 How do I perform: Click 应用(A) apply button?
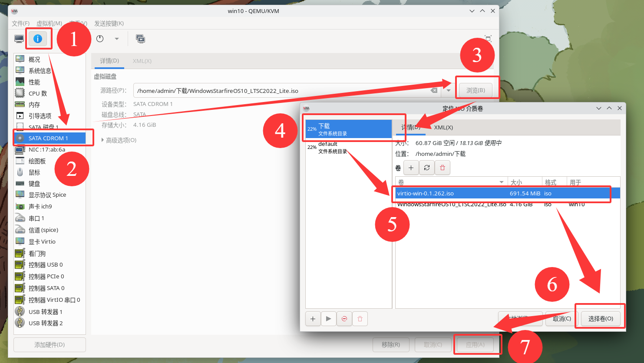tap(475, 345)
